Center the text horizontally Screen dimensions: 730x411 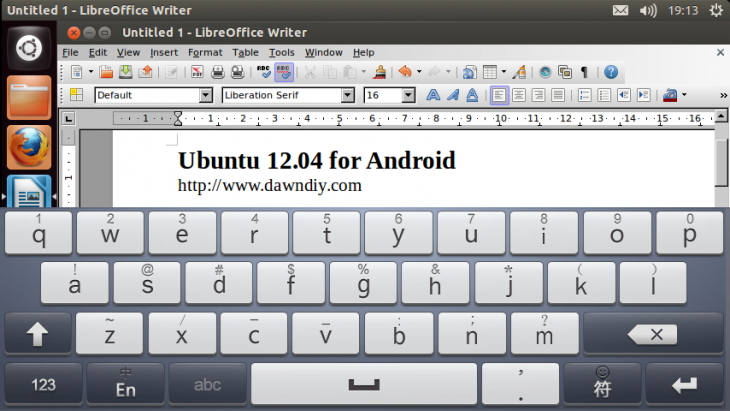click(x=519, y=95)
